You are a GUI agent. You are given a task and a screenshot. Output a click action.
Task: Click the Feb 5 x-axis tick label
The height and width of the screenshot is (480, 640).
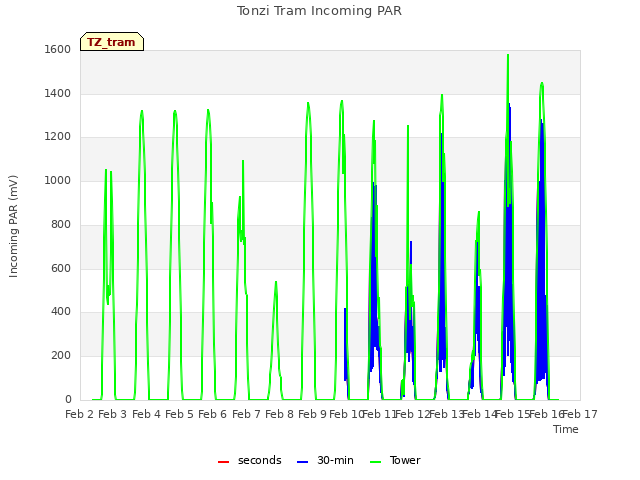[179, 414]
